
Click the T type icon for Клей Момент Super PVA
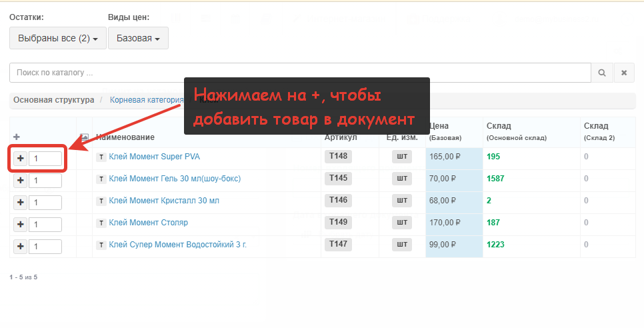(x=101, y=157)
